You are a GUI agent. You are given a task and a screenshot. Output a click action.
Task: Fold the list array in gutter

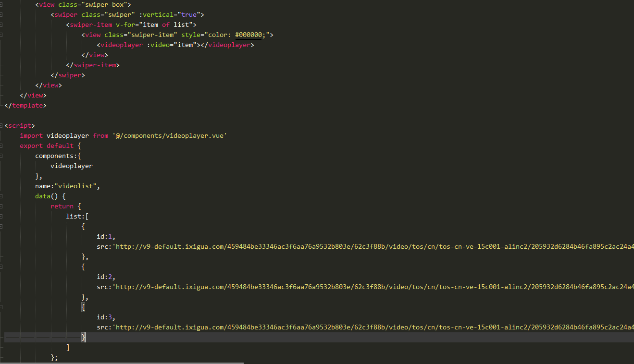(x=1, y=217)
